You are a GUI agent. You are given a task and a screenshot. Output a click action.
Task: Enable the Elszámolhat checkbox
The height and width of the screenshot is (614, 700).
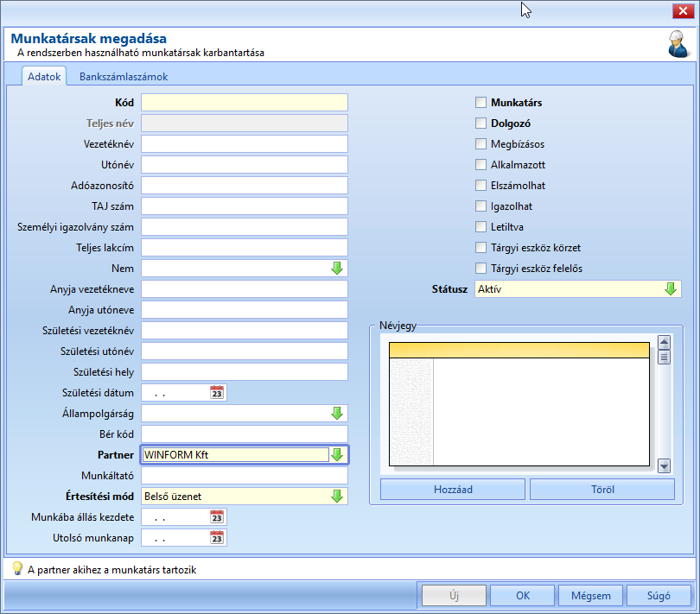(480, 185)
